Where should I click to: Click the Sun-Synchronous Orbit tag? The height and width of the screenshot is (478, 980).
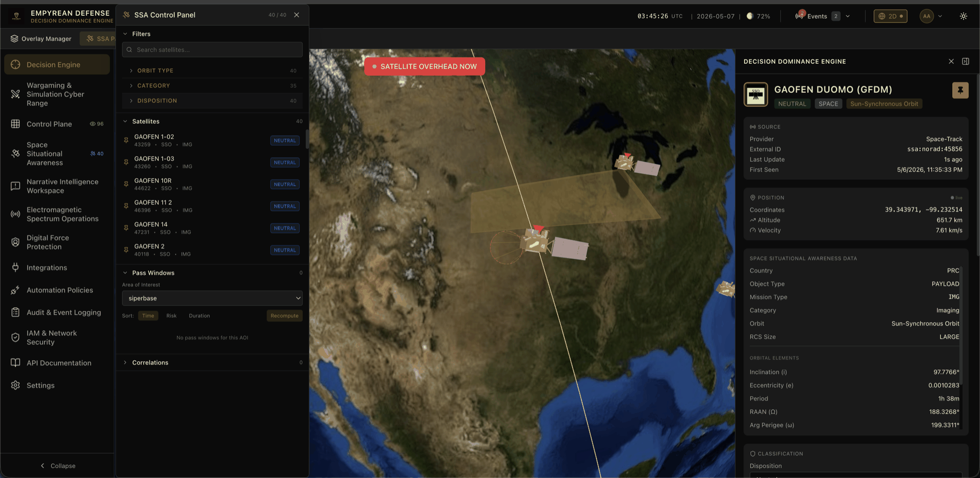pos(884,104)
